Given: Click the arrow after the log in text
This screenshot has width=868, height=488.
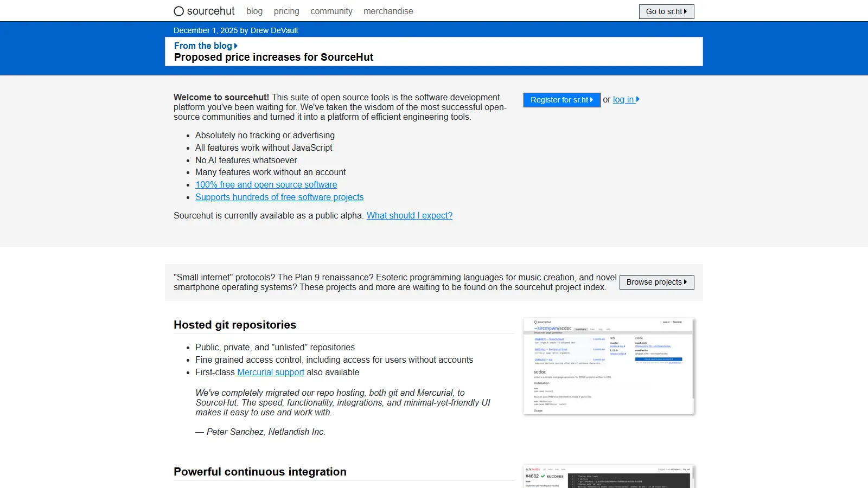Looking at the screenshot, I should point(638,99).
